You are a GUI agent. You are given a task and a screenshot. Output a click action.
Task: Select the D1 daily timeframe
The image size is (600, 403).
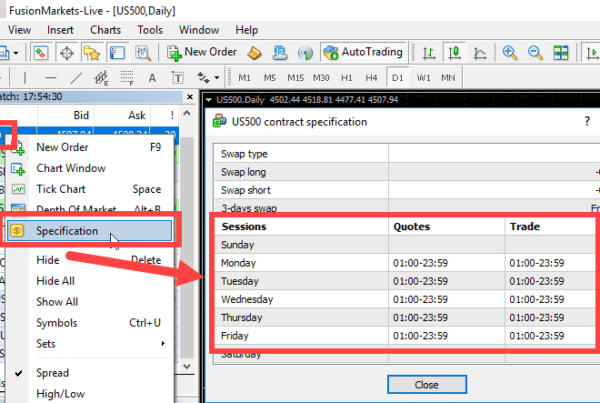tap(398, 78)
